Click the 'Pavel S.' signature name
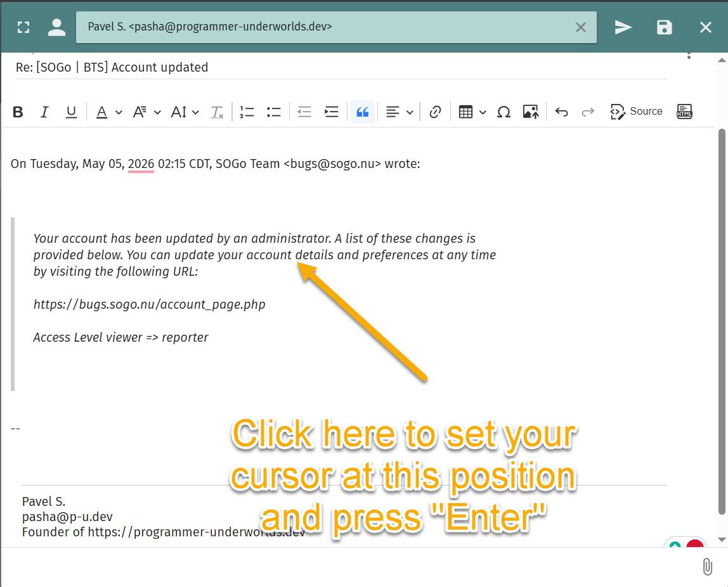The width and height of the screenshot is (728, 587). pyautogui.click(x=44, y=501)
